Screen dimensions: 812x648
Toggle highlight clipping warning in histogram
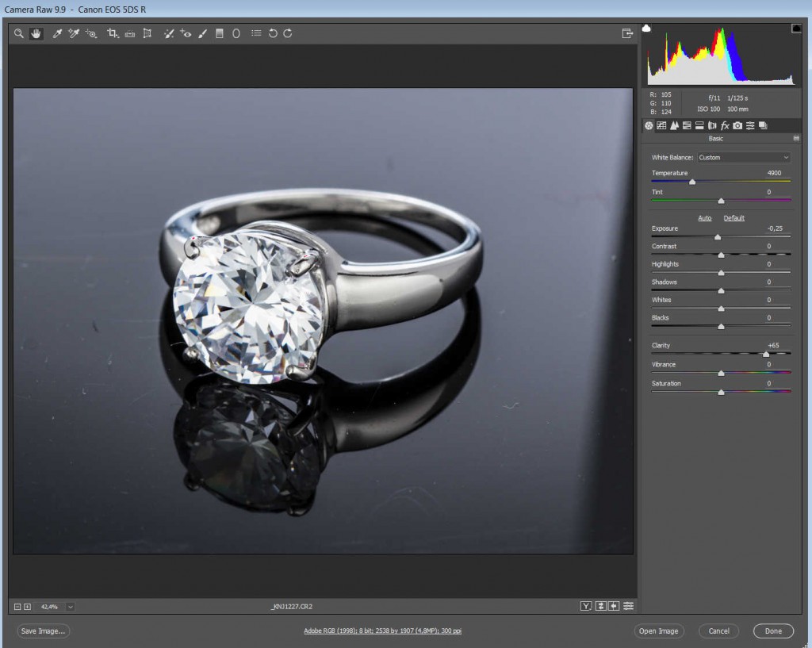coord(795,29)
